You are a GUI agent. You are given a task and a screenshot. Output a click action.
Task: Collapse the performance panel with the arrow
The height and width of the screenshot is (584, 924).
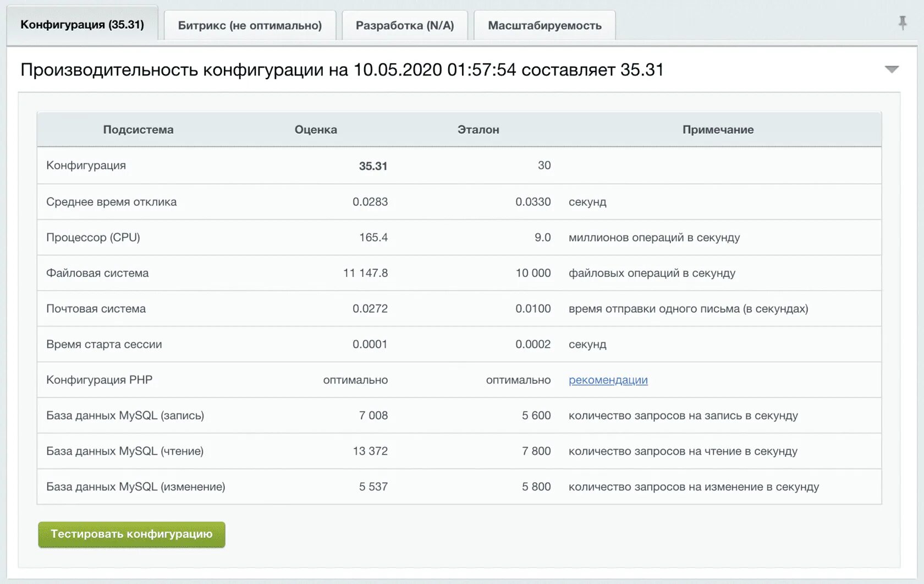point(892,69)
